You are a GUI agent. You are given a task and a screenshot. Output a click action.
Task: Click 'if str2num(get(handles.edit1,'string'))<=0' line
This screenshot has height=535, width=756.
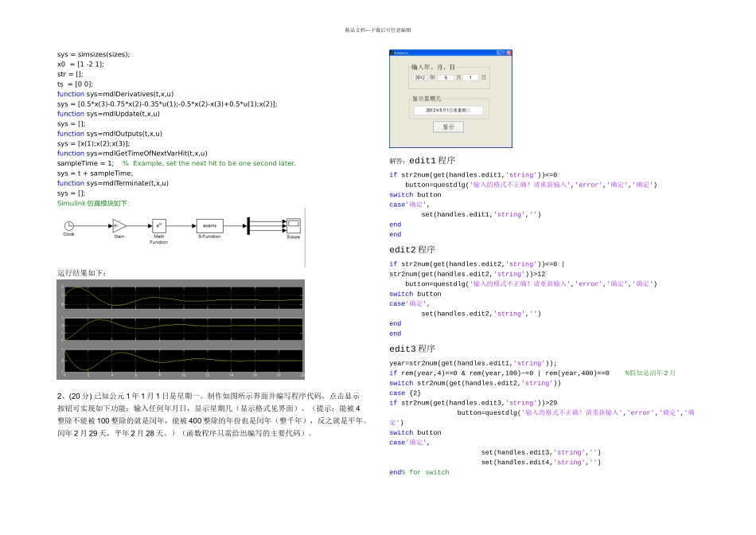coord(473,175)
